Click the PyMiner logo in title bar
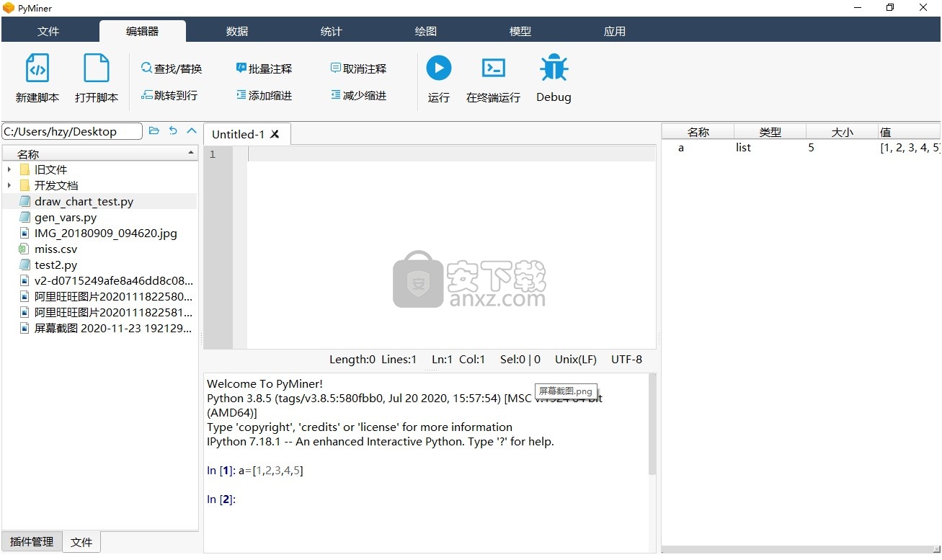 (9, 8)
